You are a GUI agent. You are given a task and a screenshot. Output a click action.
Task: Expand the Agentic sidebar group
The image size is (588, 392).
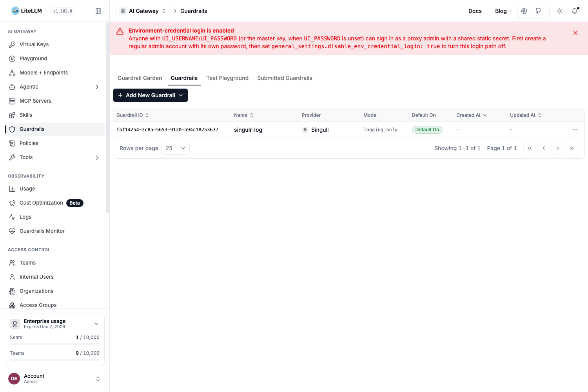coord(54,87)
